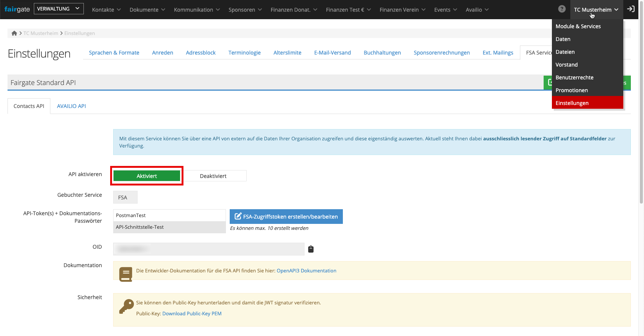
Task: Copy OID using clipboard icon
Action: [x=311, y=249]
